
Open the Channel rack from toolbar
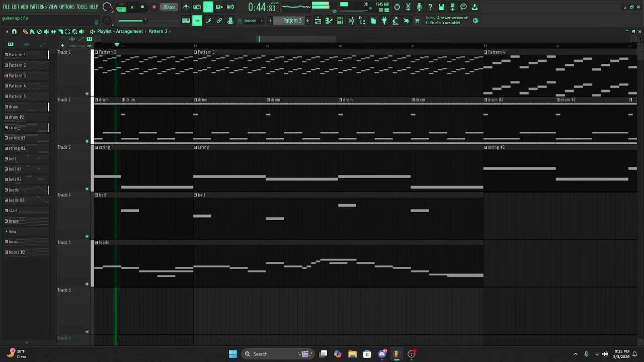[x=340, y=21]
